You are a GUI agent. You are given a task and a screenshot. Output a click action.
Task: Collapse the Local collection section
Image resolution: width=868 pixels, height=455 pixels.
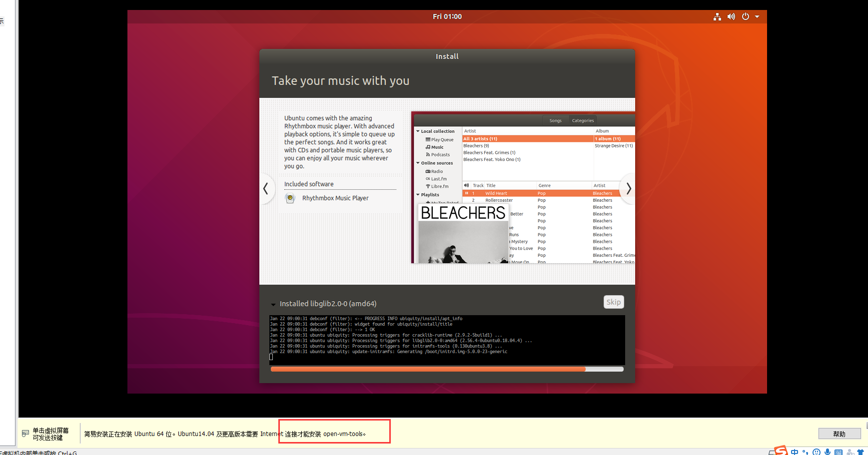coord(418,131)
